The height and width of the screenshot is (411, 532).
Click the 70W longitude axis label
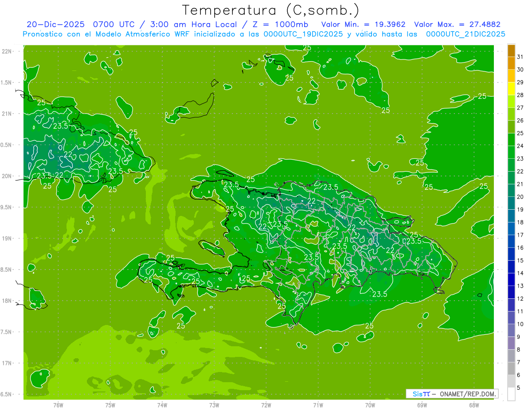tap(370, 405)
